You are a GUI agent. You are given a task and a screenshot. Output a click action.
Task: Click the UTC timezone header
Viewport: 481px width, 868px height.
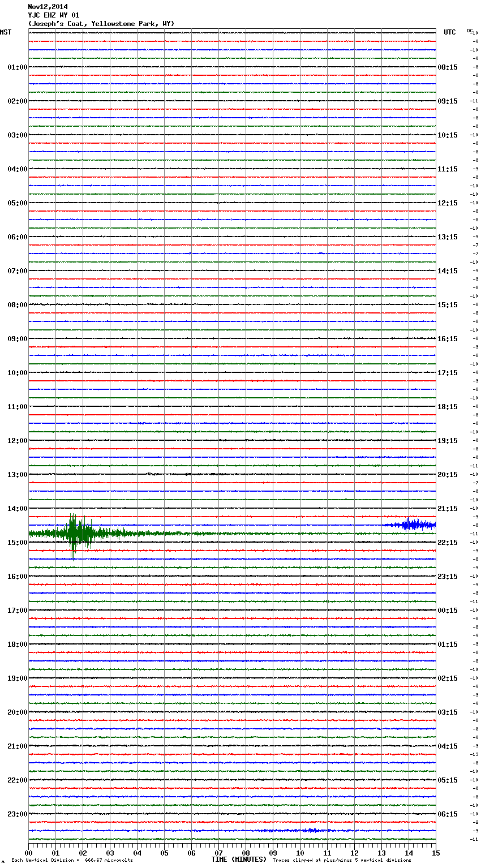coord(450,32)
